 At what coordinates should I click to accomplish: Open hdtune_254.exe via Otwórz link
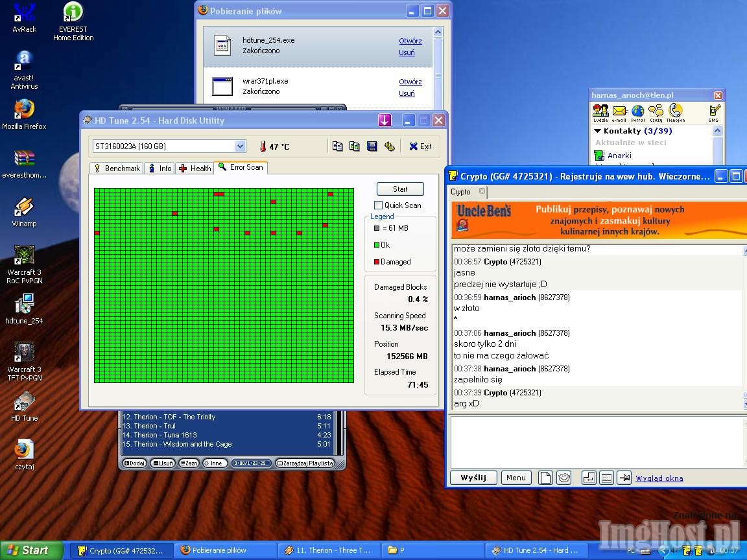[x=410, y=41]
